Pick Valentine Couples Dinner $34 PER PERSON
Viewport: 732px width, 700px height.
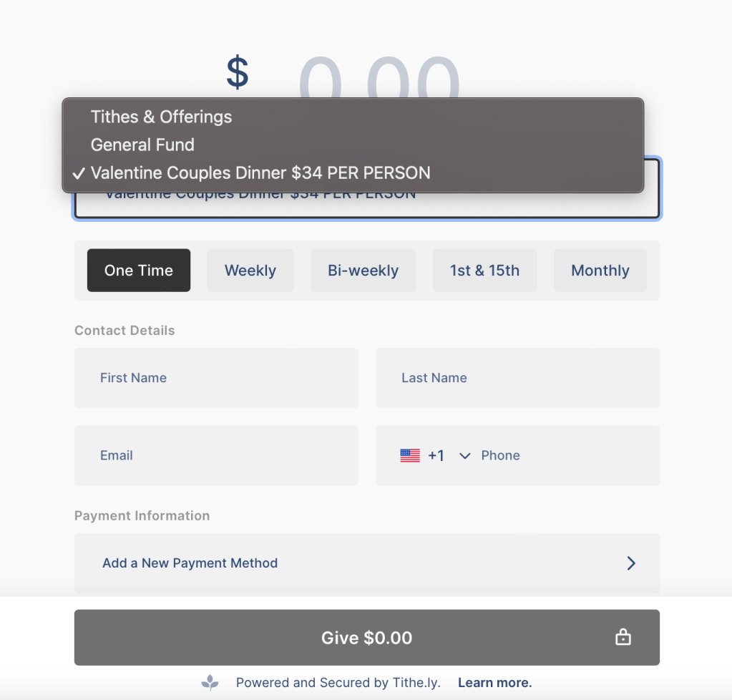click(260, 172)
